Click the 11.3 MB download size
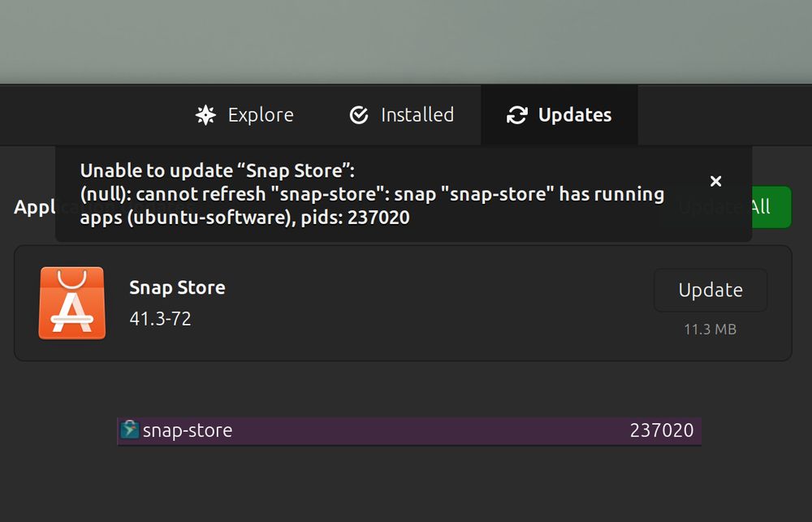The width and height of the screenshot is (812, 522). click(x=710, y=330)
